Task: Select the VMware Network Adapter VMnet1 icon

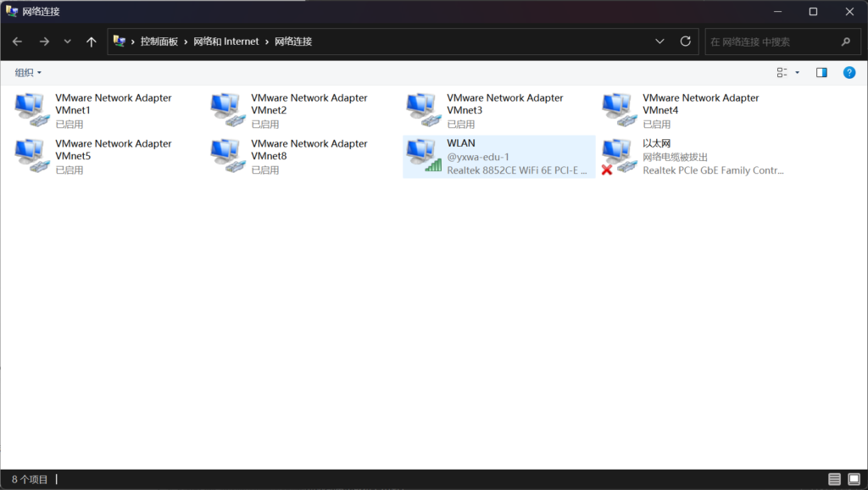Action: tap(31, 110)
